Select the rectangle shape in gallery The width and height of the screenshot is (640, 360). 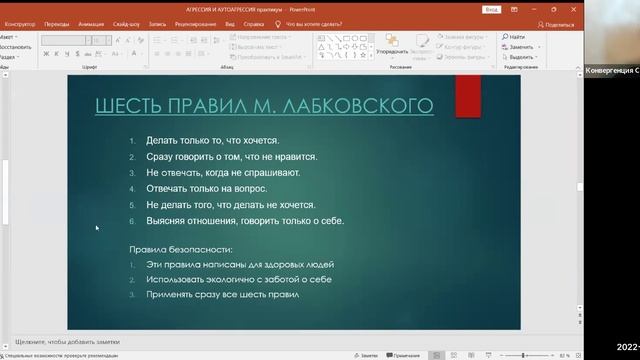346,38
